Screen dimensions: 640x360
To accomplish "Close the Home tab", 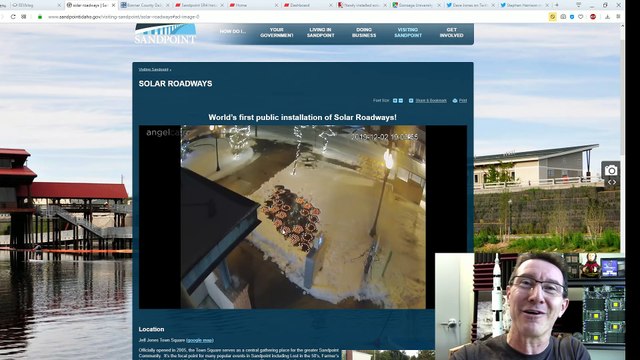I will [276, 5].
